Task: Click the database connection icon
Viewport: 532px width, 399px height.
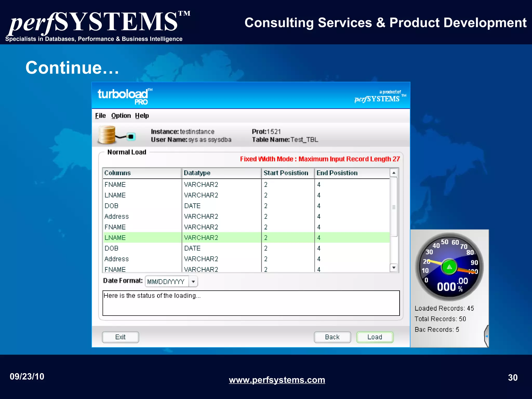Action: click(x=116, y=135)
